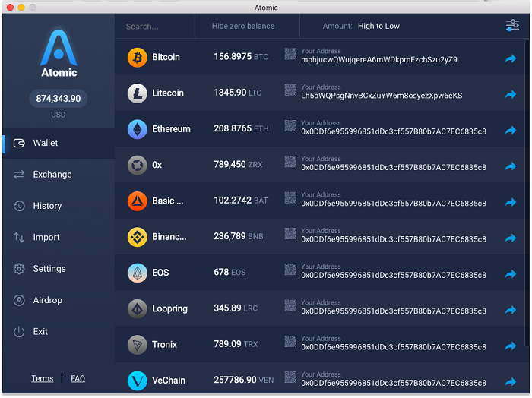Select Bitcoin address mphjucwQWujqereA6mWDkpmFzchSzu2yZ9
532x398 pixels.
pyautogui.click(x=379, y=60)
